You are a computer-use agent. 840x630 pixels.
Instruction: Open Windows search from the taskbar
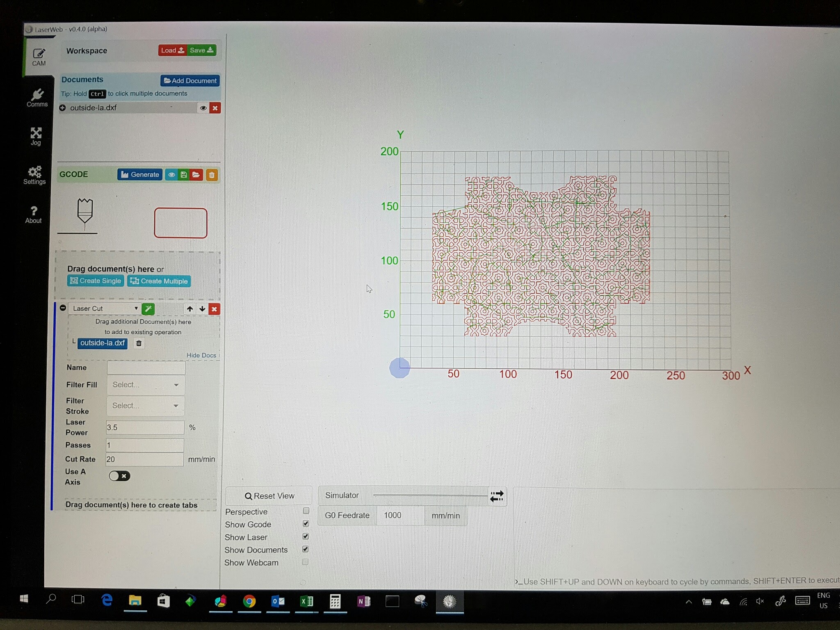[51, 599]
